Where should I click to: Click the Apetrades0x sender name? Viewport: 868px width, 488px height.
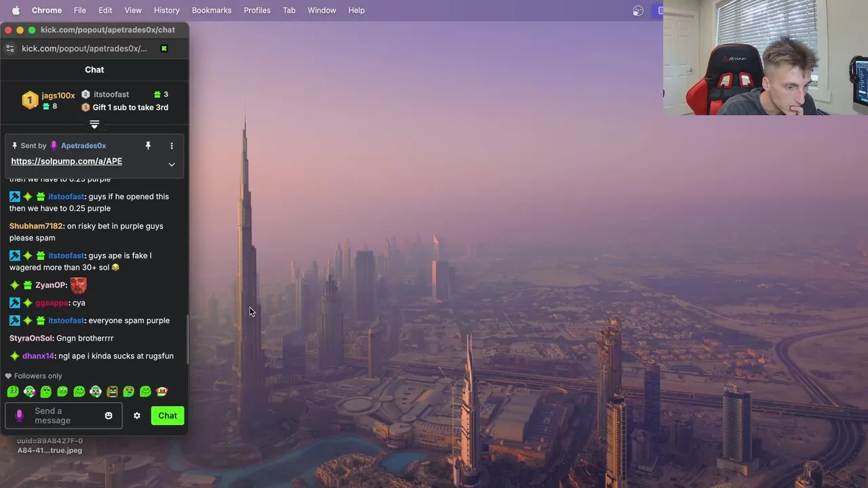[x=83, y=146]
